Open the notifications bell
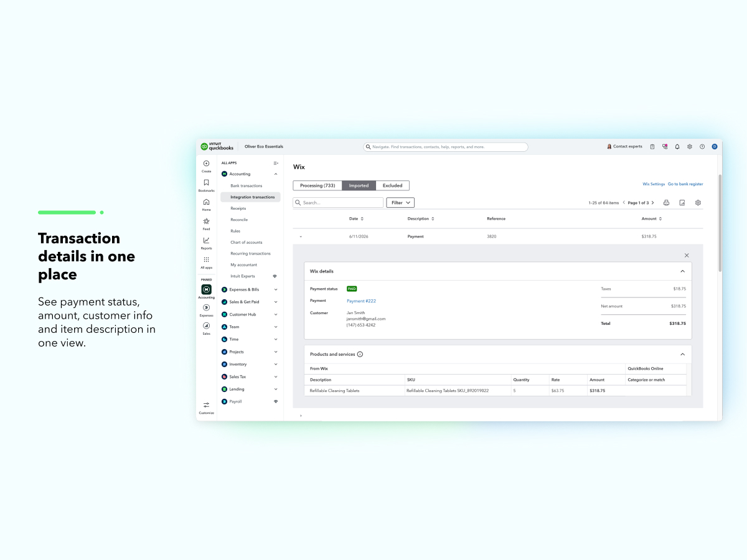The height and width of the screenshot is (560, 747). tap(677, 147)
